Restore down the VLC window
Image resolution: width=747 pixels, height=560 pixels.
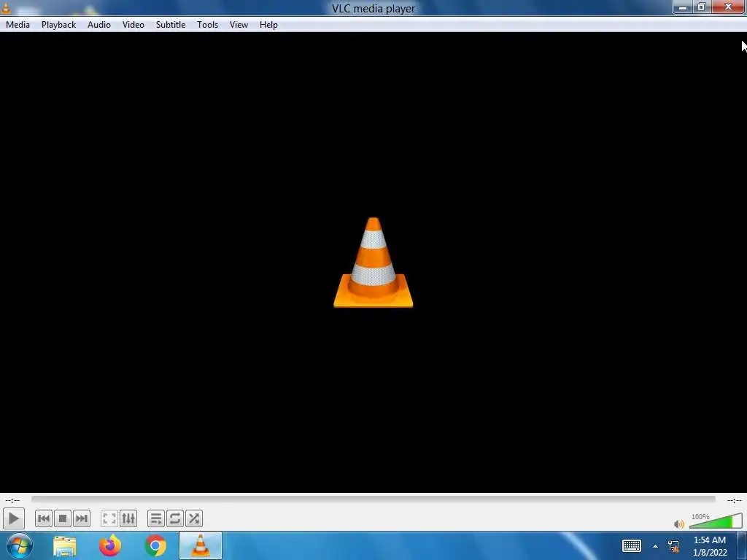[x=701, y=7]
